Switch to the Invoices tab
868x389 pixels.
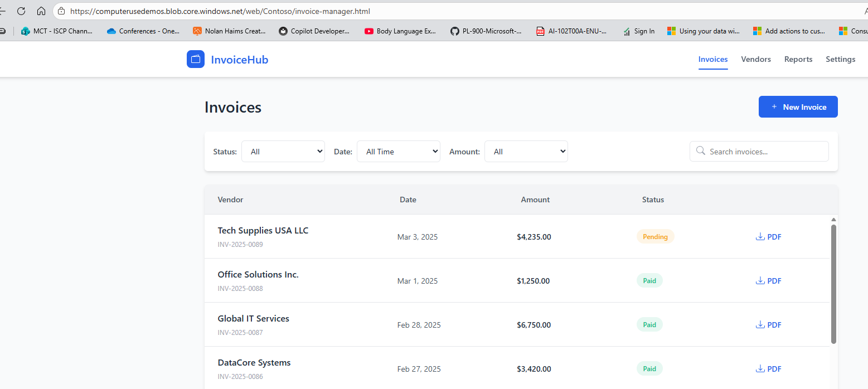click(713, 59)
